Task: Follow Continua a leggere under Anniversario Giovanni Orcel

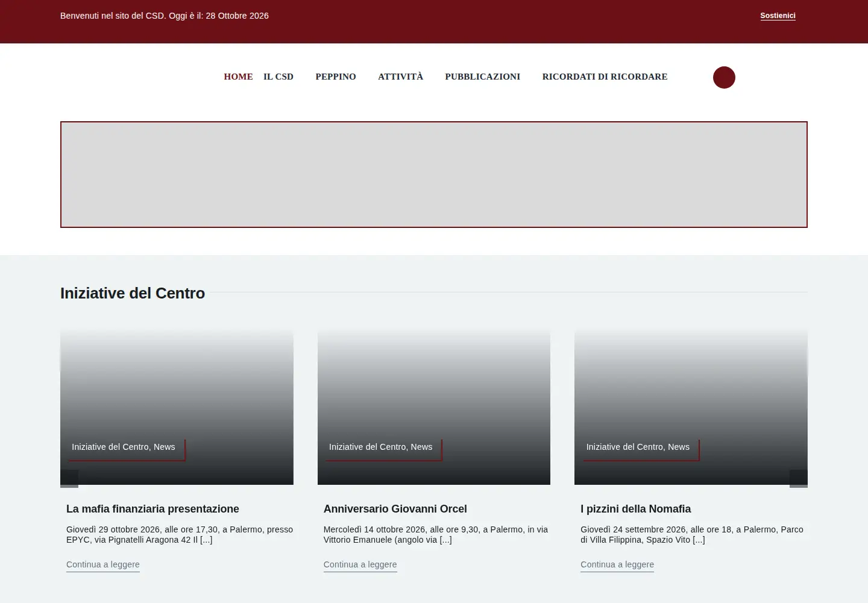Action: [360, 565]
